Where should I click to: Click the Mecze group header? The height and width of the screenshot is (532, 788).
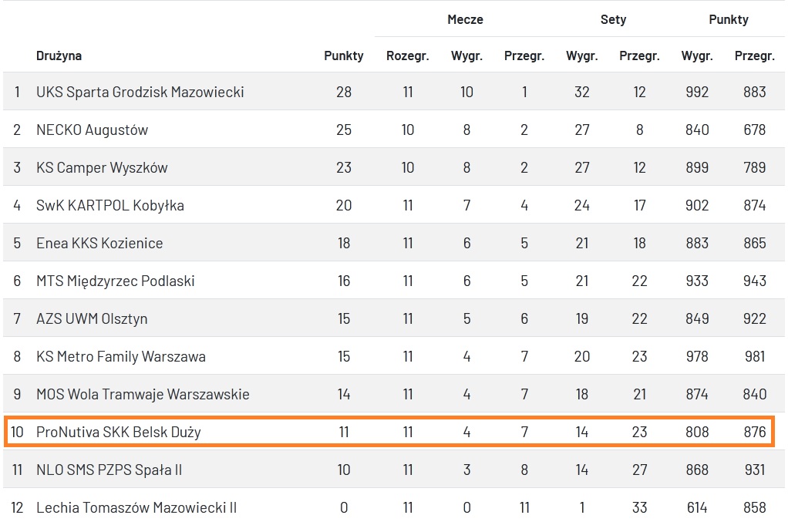465,19
